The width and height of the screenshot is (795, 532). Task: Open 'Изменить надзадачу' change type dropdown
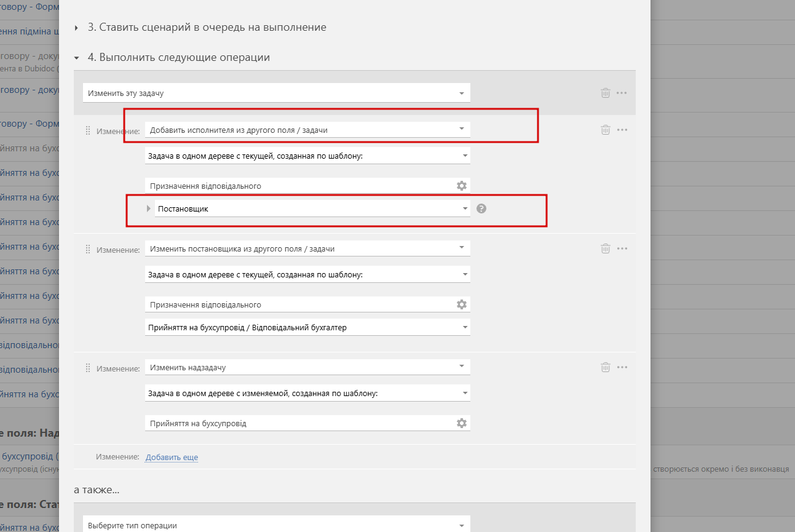click(x=307, y=367)
